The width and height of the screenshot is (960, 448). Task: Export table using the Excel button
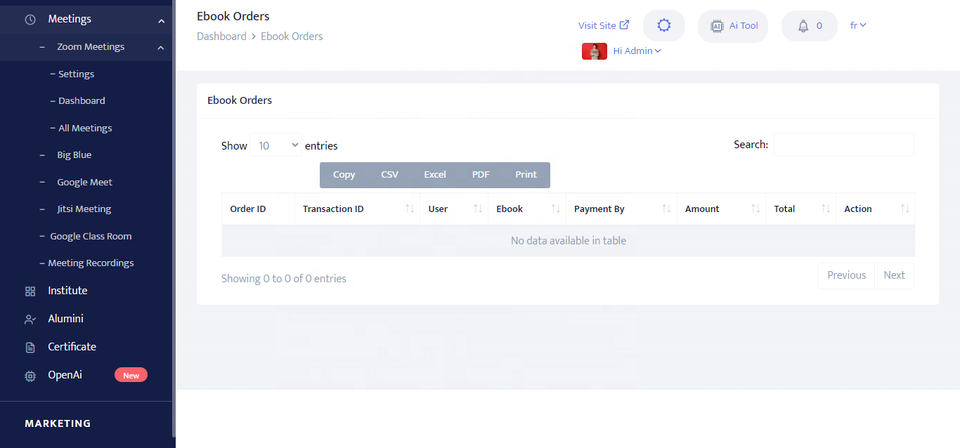pos(435,175)
